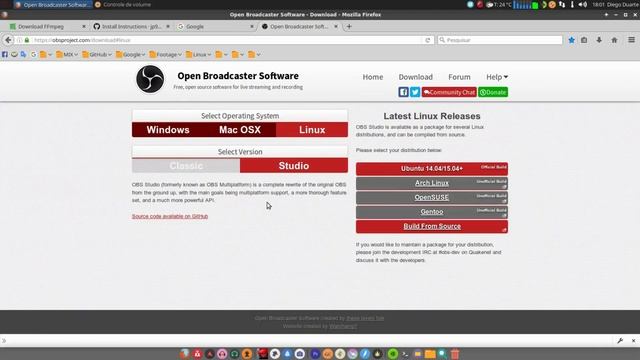This screenshot has height=360, width=640.
Task: Select Windows operating system
Action: (168, 130)
